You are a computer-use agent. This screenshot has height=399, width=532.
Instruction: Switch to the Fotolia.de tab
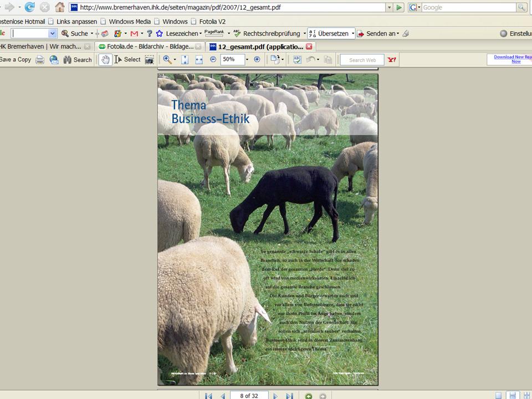145,47
